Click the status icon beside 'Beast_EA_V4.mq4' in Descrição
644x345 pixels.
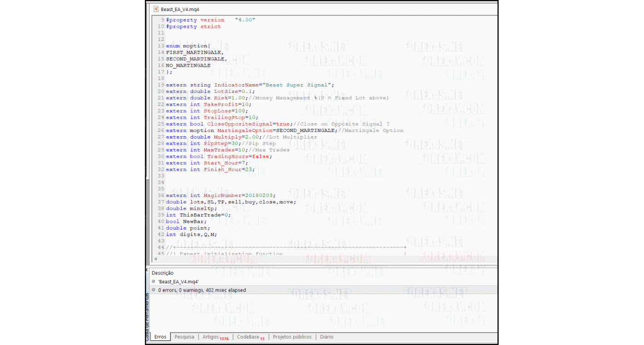click(x=153, y=281)
